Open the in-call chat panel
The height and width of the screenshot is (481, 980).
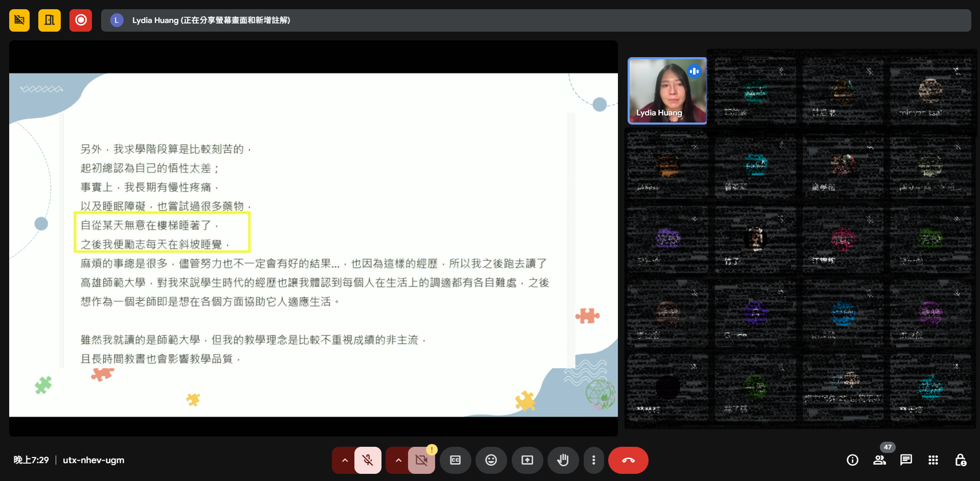905,460
